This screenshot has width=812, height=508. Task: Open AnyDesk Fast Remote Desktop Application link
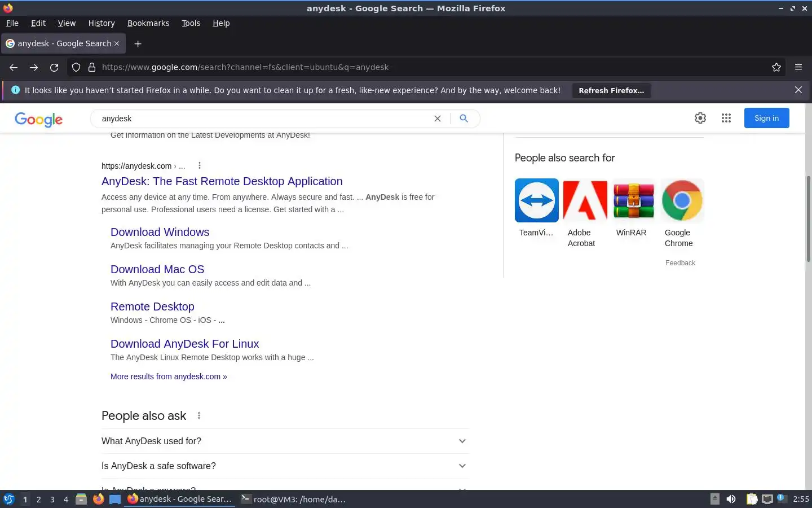point(222,181)
